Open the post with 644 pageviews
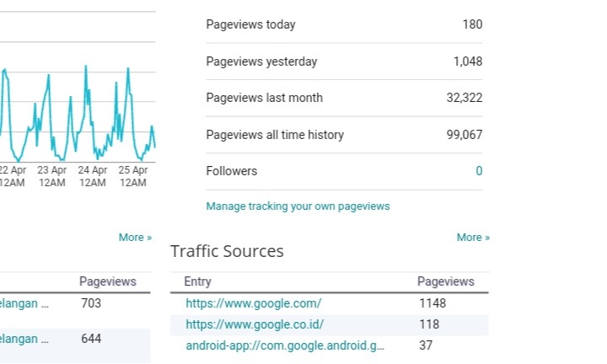Viewport: 607px width, 364px height. click(25, 339)
